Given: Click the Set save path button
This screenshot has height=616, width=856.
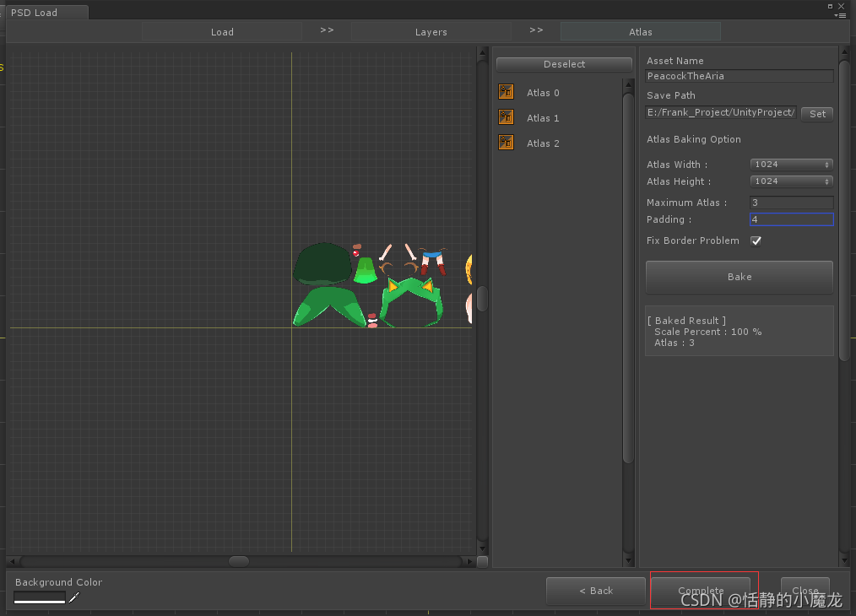Looking at the screenshot, I should [817, 113].
